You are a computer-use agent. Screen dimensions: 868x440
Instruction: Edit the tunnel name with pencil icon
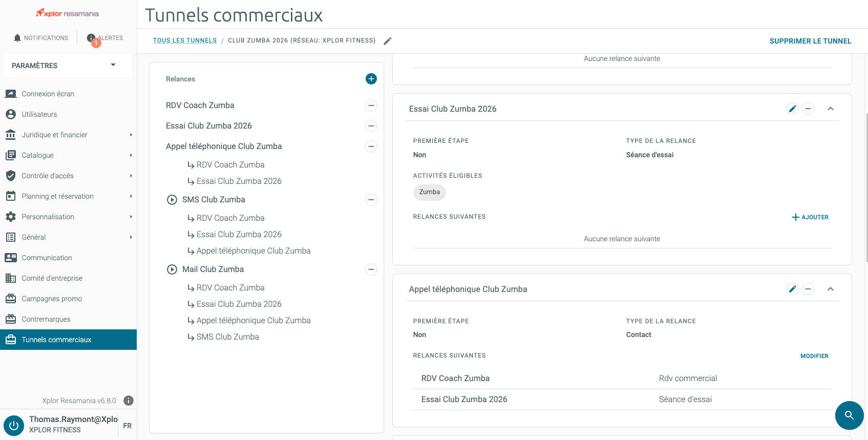(x=388, y=41)
